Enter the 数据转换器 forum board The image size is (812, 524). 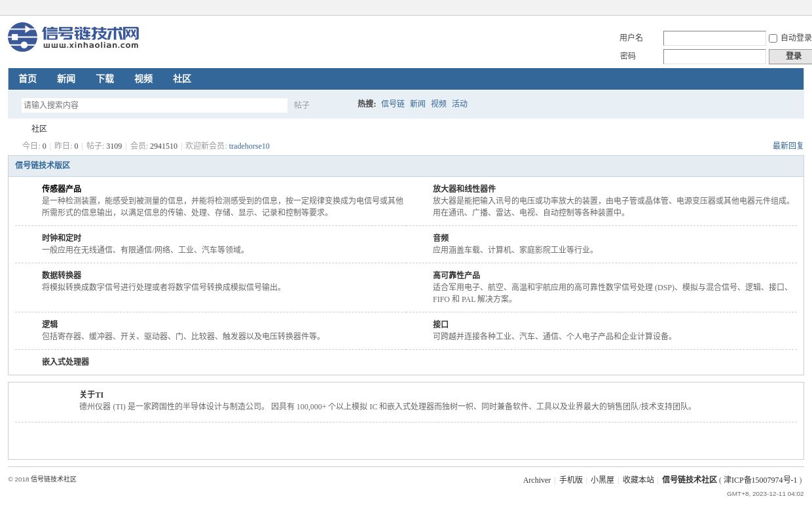point(62,276)
